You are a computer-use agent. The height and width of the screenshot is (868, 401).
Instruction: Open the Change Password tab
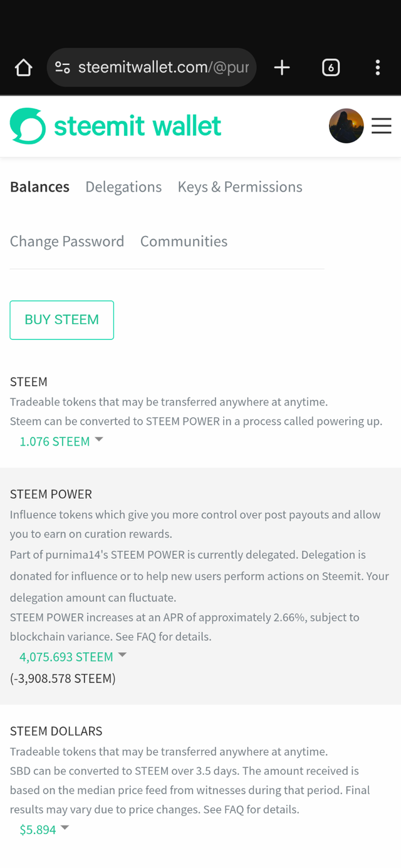click(x=67, y=241)
